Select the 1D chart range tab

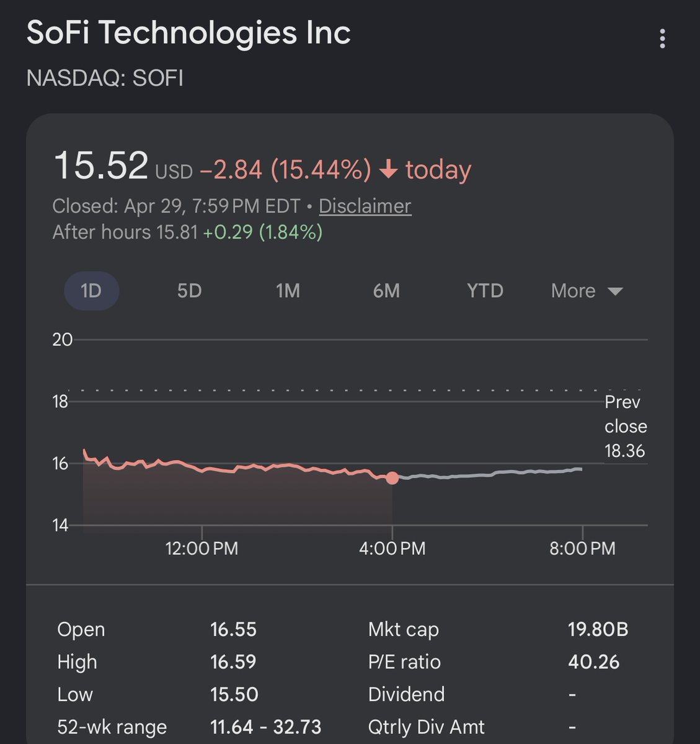click(91, 291)
